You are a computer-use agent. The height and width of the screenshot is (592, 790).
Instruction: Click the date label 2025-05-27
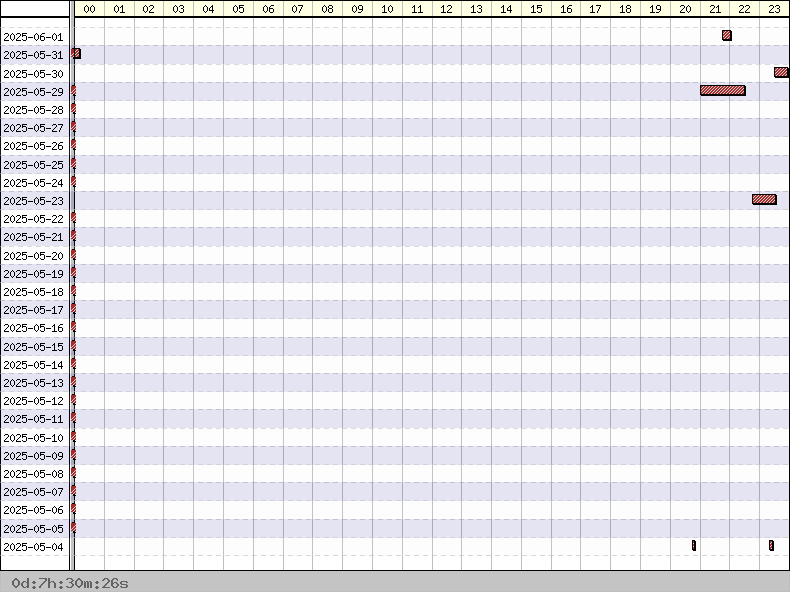33,128
